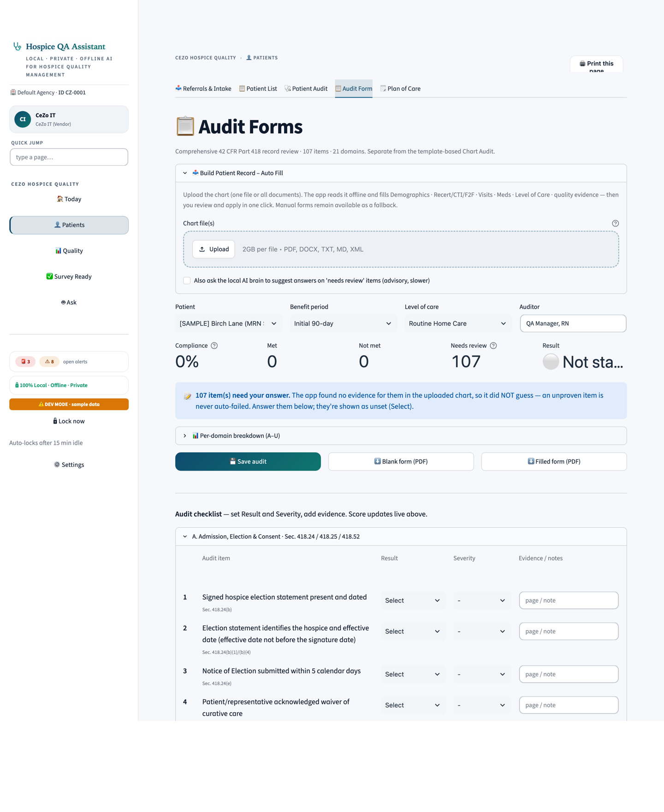
Task: Click the red open alerts badge showing 3
Action: [26, 362]
